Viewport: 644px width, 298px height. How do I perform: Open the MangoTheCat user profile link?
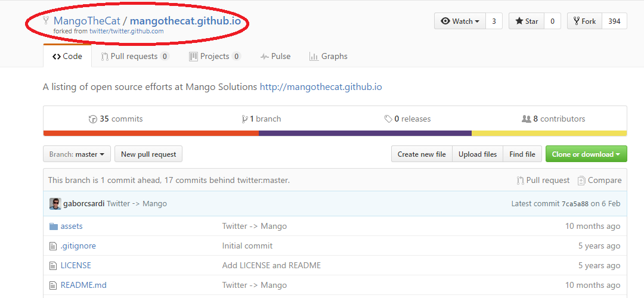[86, 20]
